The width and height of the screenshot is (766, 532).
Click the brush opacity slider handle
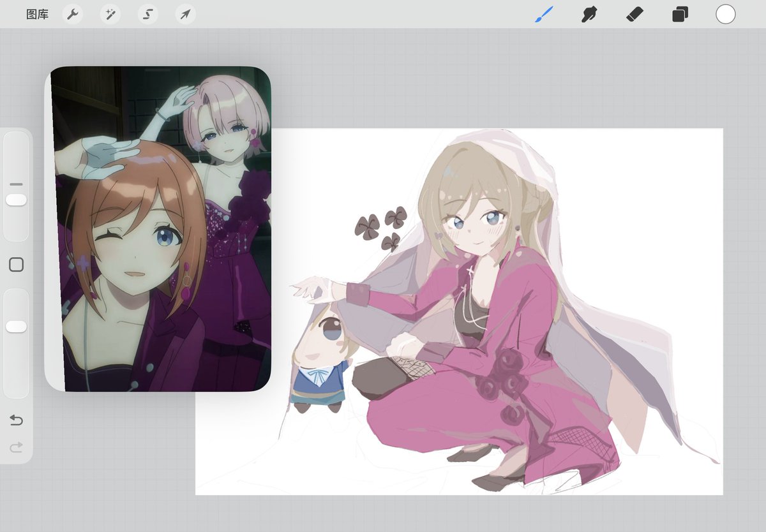pos(16,327)
